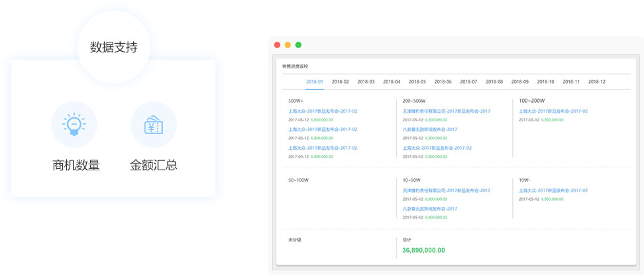Click the red close window dot
Screen dimensions: 644x275
pyautogui.click(x=277, y=45)
